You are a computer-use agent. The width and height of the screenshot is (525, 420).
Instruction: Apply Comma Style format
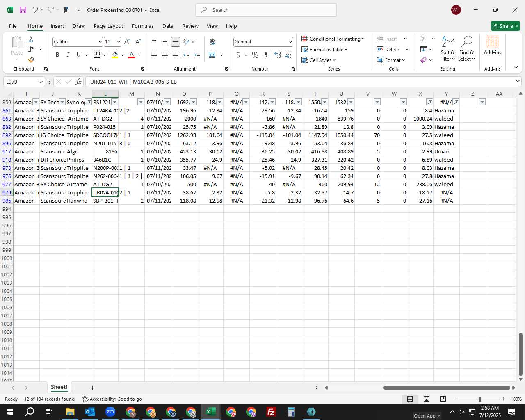point(266,55)
